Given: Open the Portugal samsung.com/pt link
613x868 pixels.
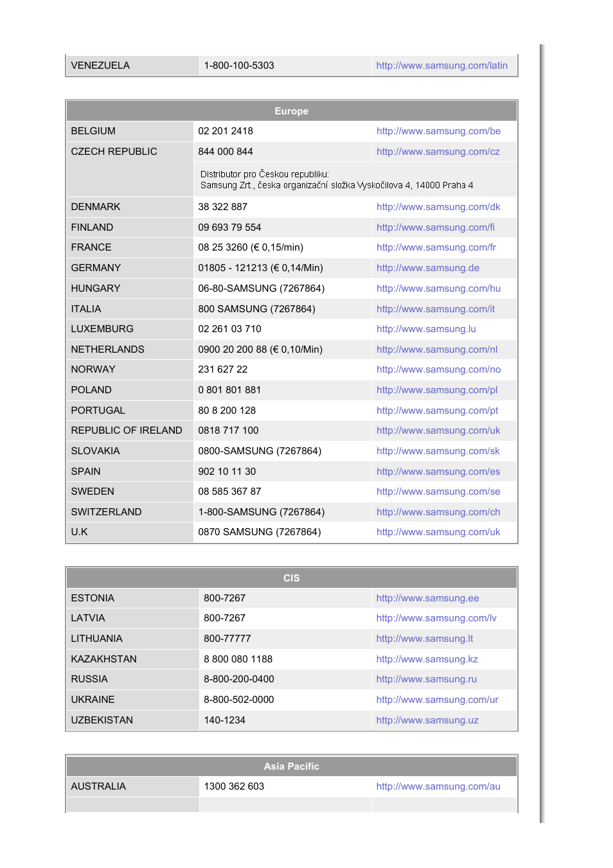Looking at the screenshot, I should coord(437,411).
